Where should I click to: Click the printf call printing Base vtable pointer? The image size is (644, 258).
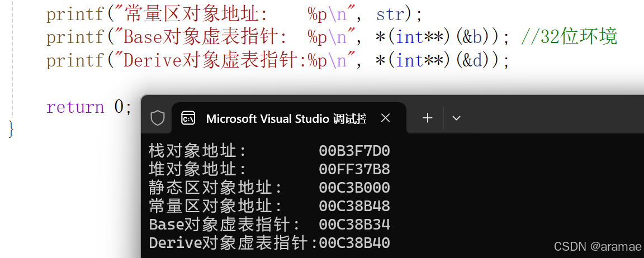(278, 37)
